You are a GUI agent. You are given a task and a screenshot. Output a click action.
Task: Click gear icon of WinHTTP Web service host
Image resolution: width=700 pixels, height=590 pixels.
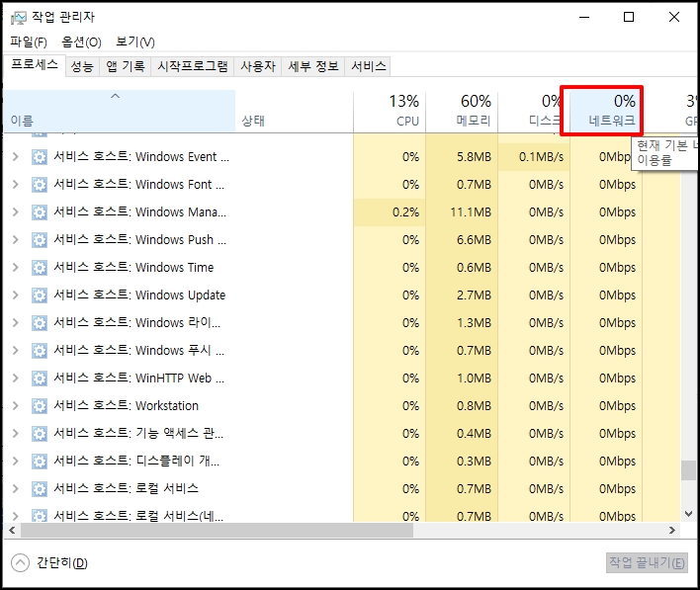40,379
